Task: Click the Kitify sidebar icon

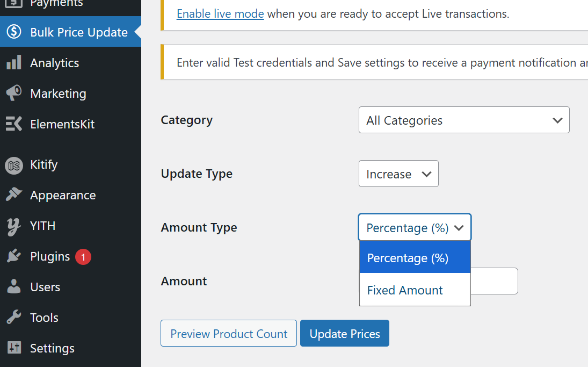Action: point(14,165)
